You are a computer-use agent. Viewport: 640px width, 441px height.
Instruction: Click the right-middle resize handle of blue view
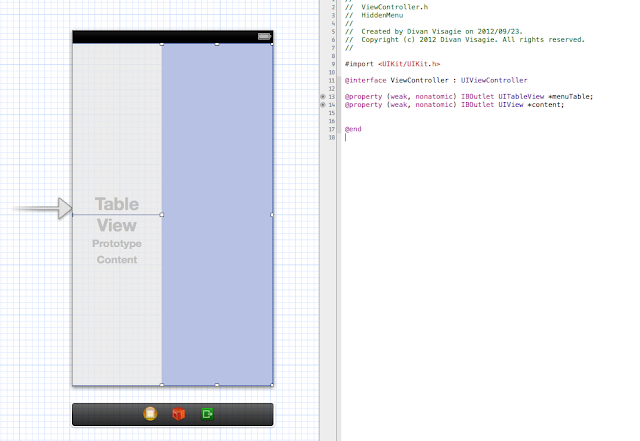(x=272, y=214)
